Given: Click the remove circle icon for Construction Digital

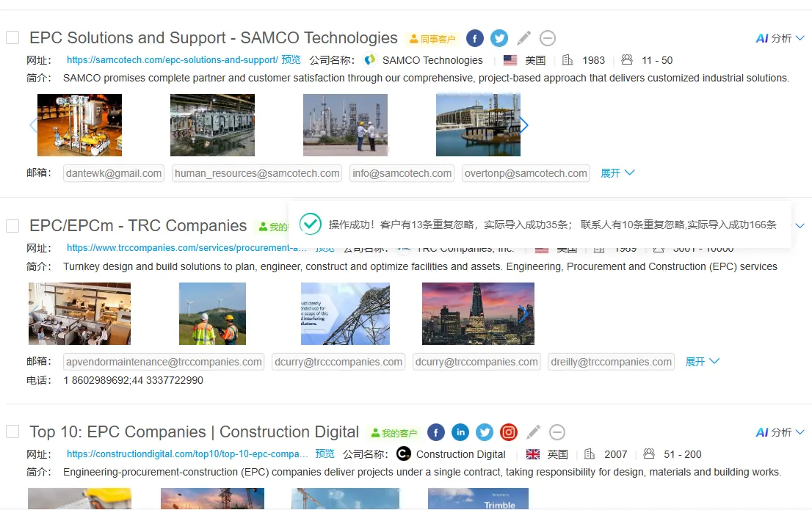Looking at the screenshot, I should [557, 432].
